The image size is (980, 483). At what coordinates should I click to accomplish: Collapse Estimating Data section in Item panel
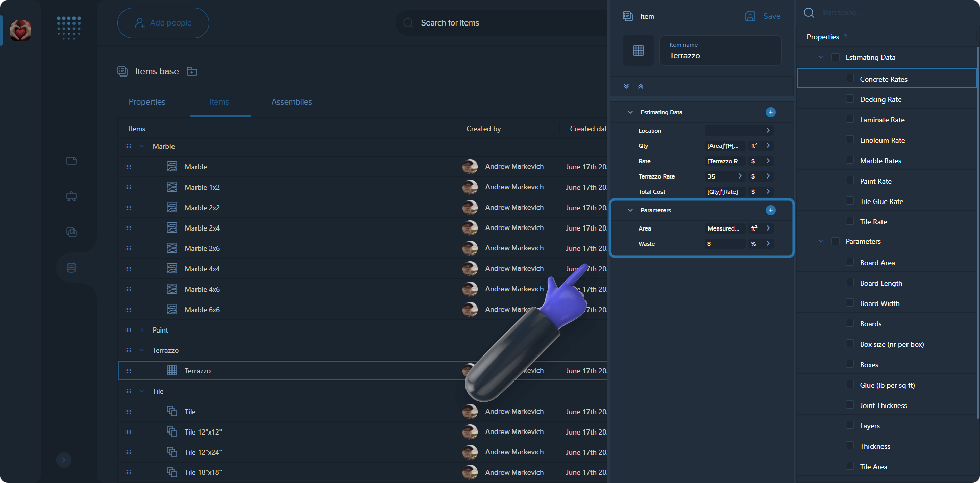(x=630, y=112)
